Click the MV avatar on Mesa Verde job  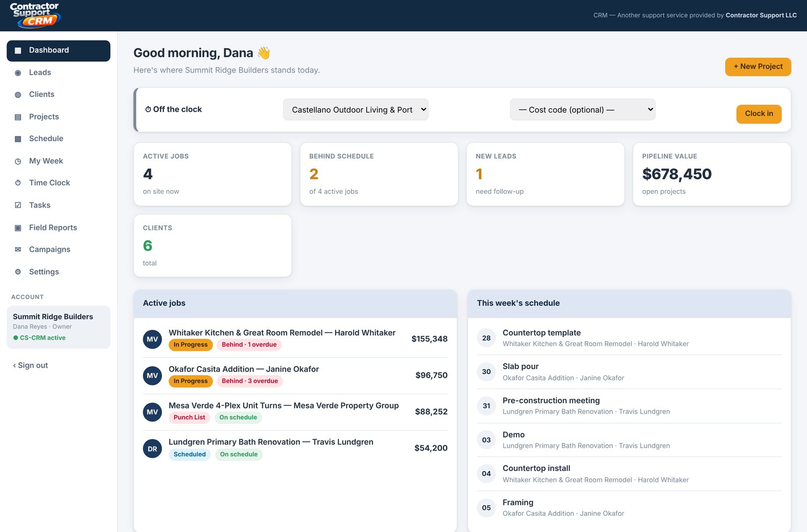(x=152, y=412)
